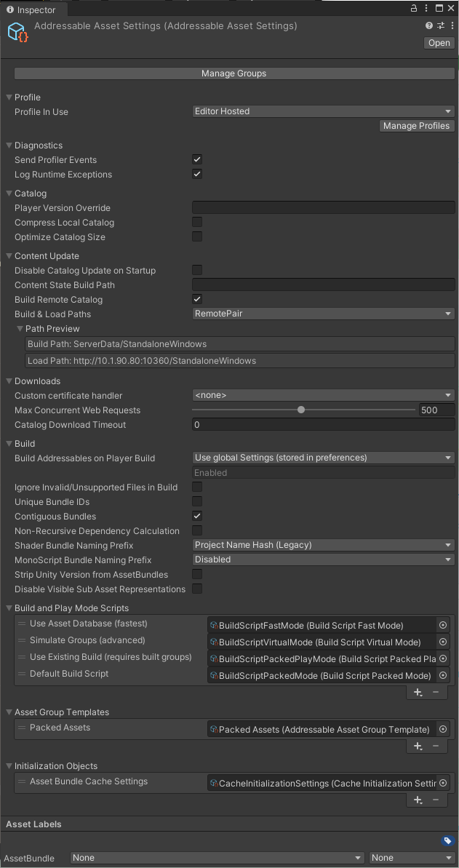This screenshot has height=868, width=459.
Task: Click the Addressable Asset Settings asset icon
Action: (18, 31)
